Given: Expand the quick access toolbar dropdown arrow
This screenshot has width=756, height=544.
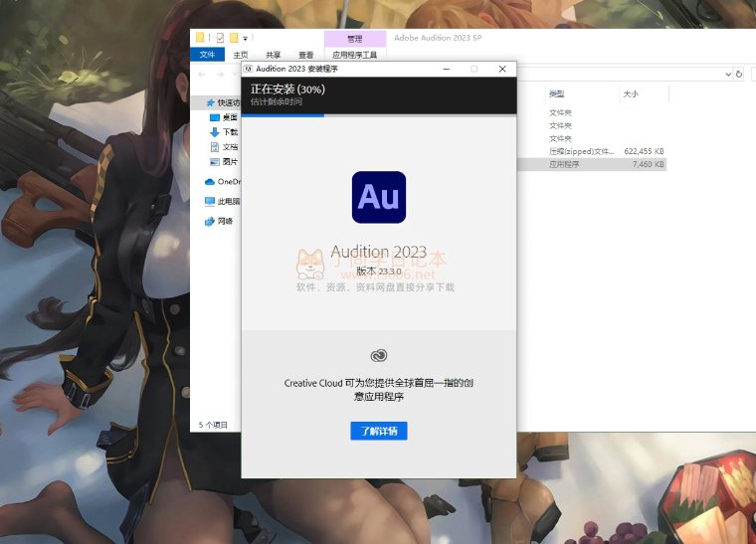Looking at the screenshot, I should 246,38.
